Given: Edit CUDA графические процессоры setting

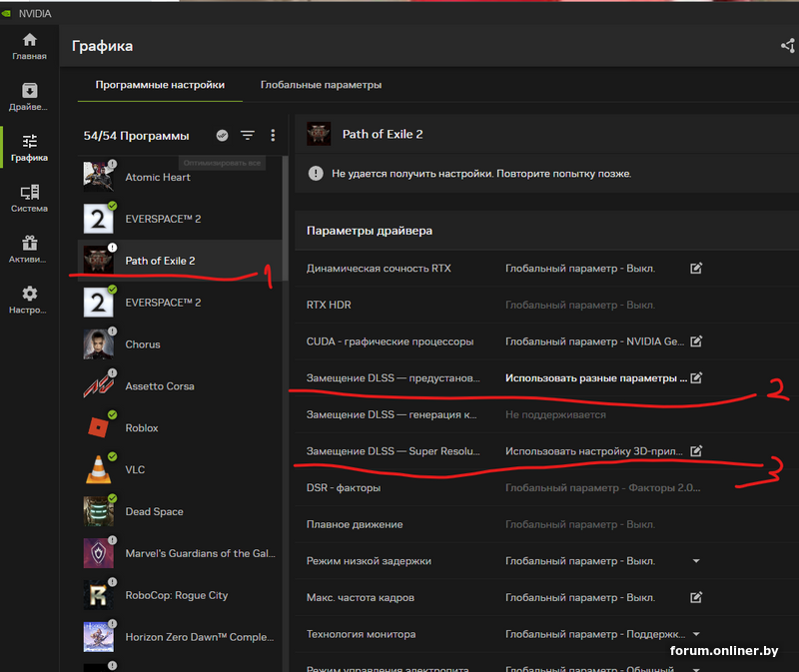Looking at the screenshot, I should 696,341.
